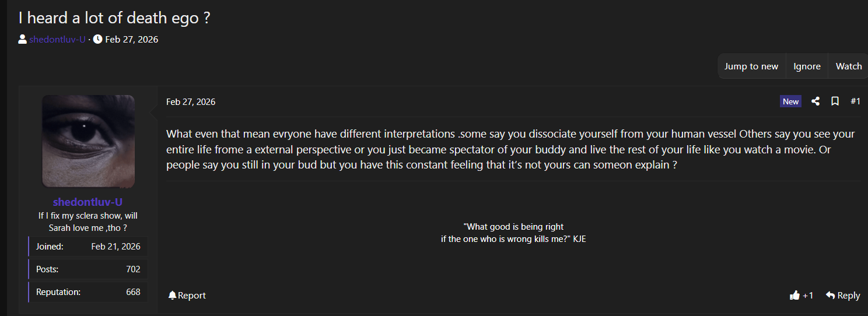This screenshot has height=316, width=868.
Task: Click the New badge on the post
Action: (x=790, y=101)
